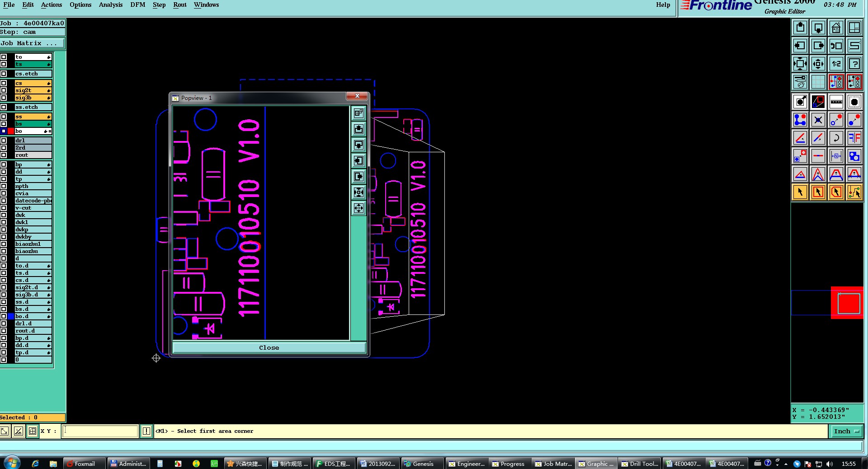Toggle the 'ss' layer checkbox
The height and width of the screenshot is (469, 868).
click(x=4, y=117)
